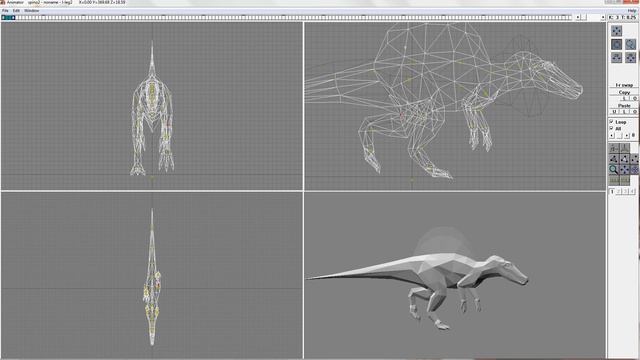
Task: Click the right arrow under All checkbox
Action: [x=627, y=135]
